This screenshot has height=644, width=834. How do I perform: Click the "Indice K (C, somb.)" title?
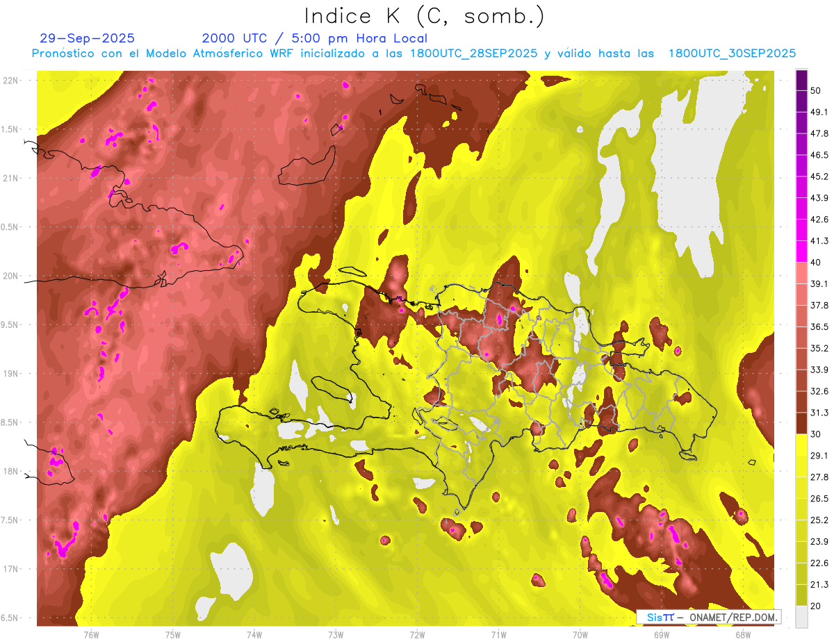pyautogui.click(x=425, y=15)
